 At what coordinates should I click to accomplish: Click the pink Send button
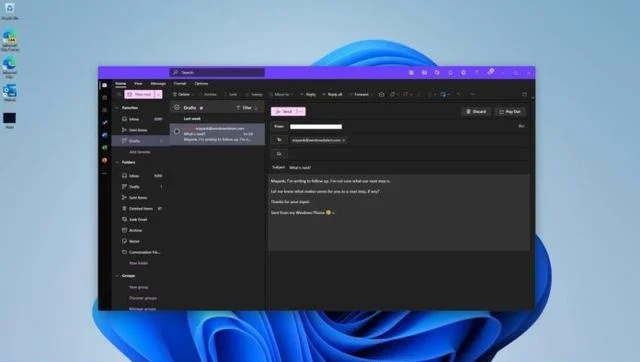[x=284, y=111]
